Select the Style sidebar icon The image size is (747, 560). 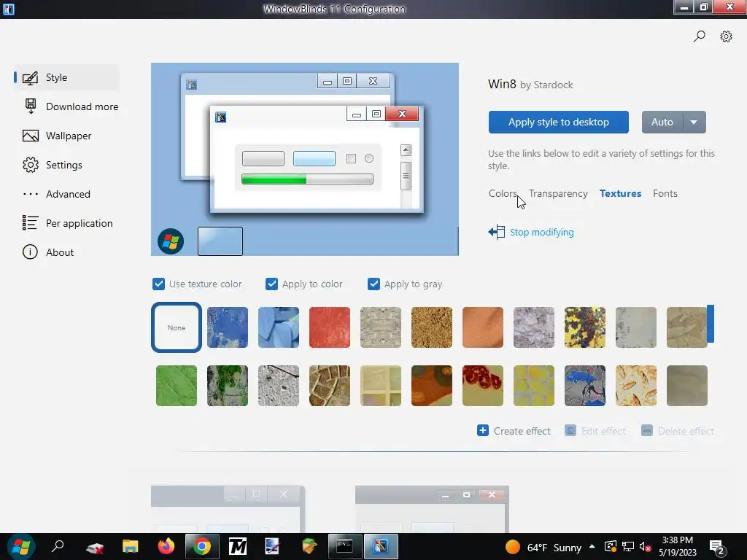30,77
